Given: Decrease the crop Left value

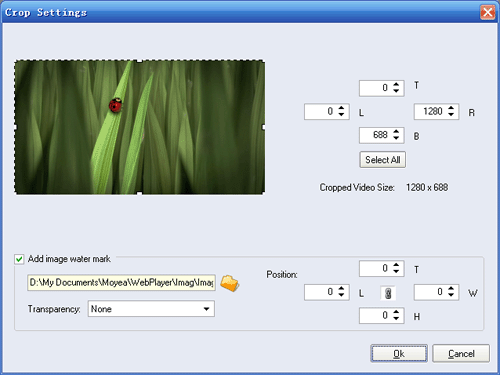Looking at the screenshot, I should point(341,115).
